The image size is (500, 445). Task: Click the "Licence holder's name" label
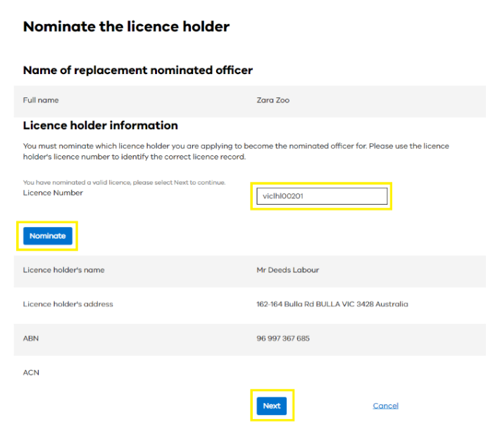click(x=64, y=270)
